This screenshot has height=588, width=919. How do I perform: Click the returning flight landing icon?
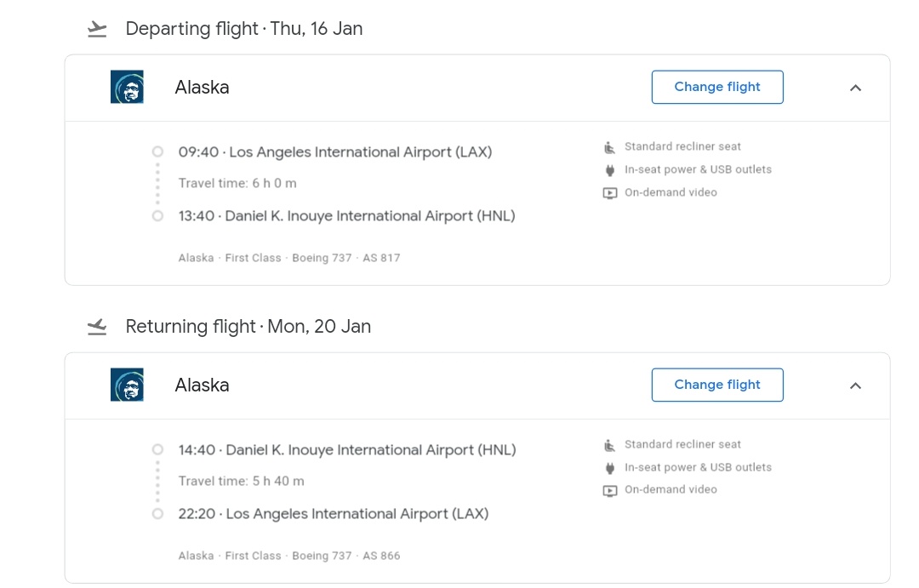point(98,327)
